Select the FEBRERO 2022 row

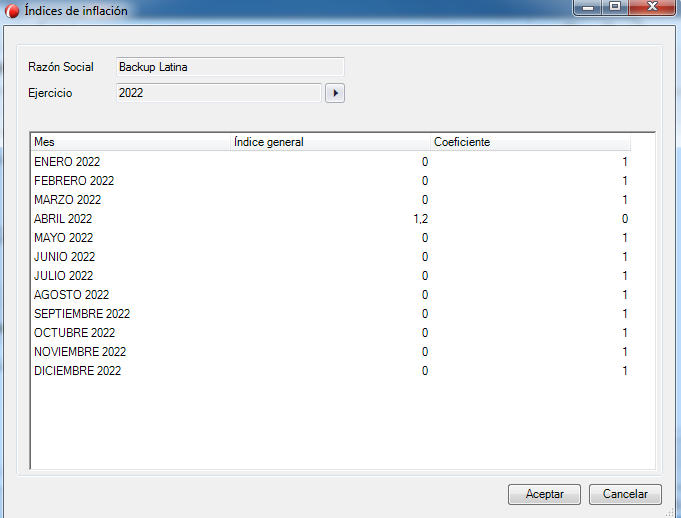(x=331, y=181)
